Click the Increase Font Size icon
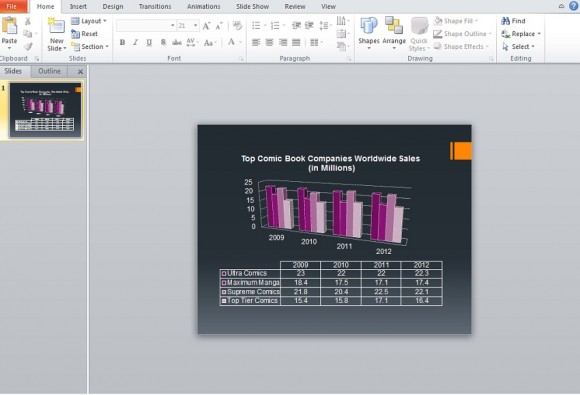580x395 pixels. point(206,26)
